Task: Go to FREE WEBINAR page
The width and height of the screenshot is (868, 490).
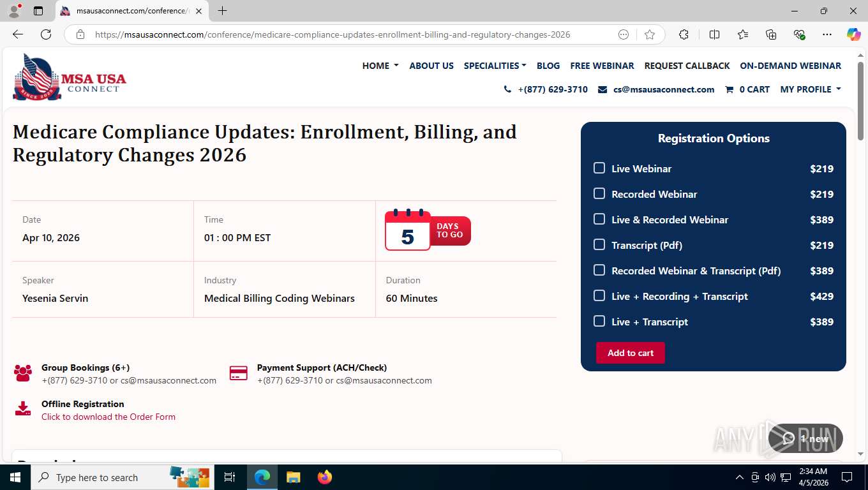Action: 602,66
